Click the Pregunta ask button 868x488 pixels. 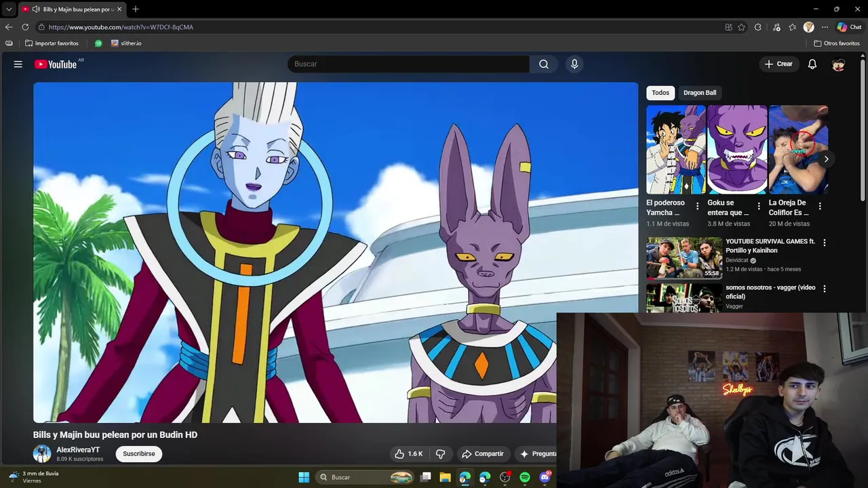pos(537,454)
